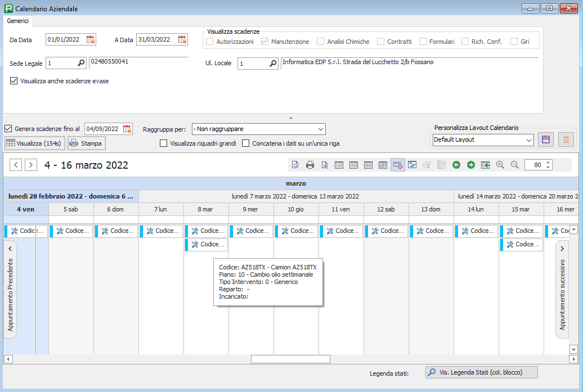
Task: Click the zoom out magnifier icon
Action: [514, 165]
